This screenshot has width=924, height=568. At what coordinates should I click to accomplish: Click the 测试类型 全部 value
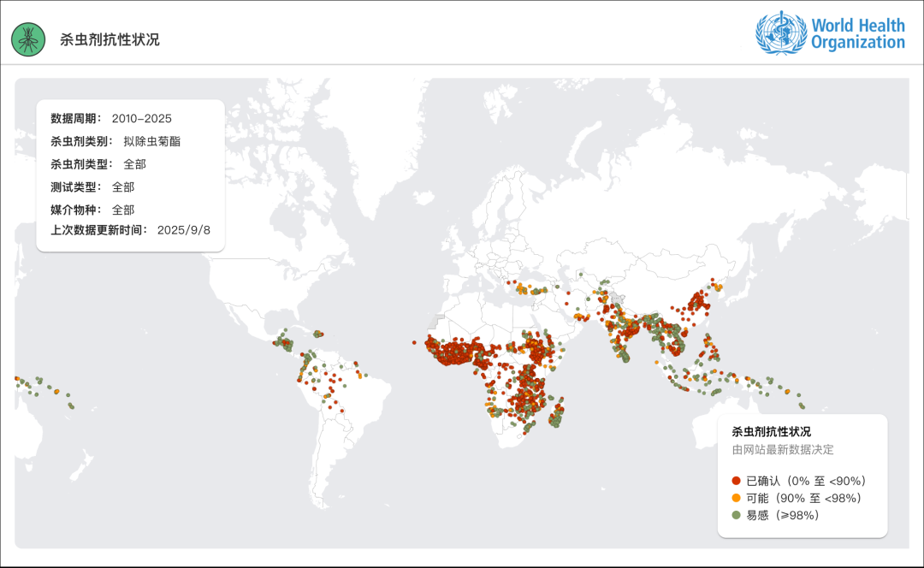click(x=123, y=186)
